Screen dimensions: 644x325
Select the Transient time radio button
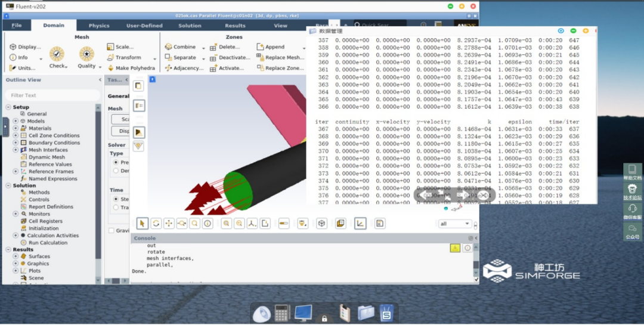pyautogui.click(x=116, y=208)
